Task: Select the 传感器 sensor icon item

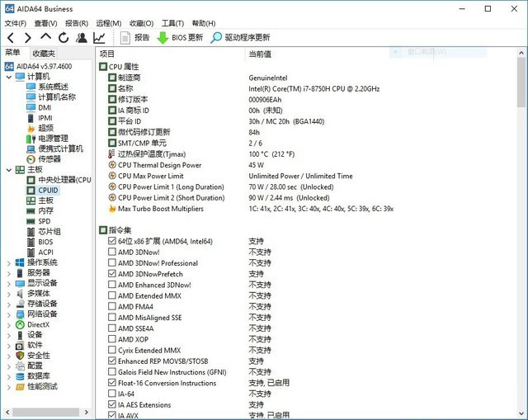Action: (31, 159)
